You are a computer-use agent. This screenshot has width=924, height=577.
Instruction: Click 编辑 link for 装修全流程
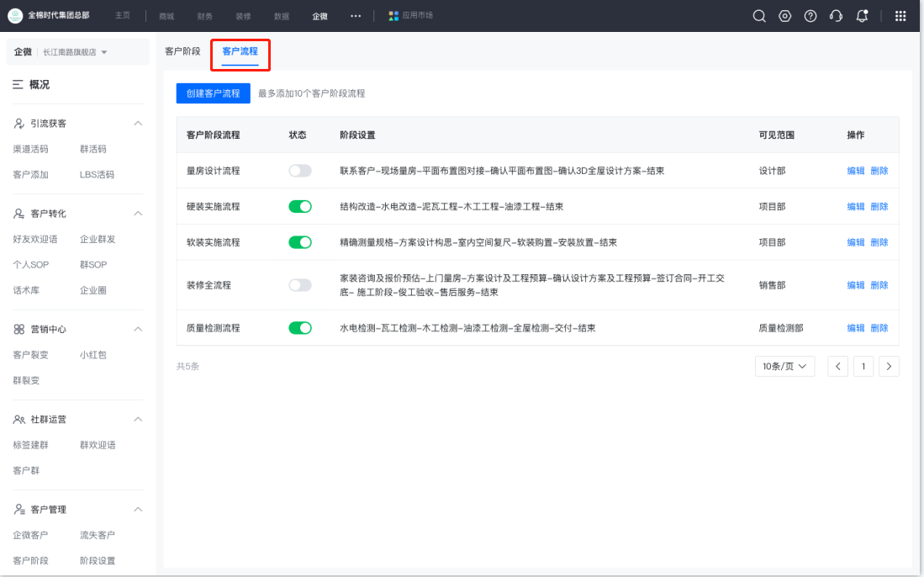pos(855,285)
